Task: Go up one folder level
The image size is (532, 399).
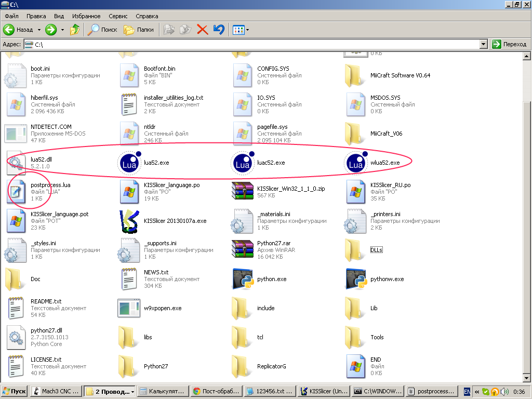Action: tap(75, 30)
